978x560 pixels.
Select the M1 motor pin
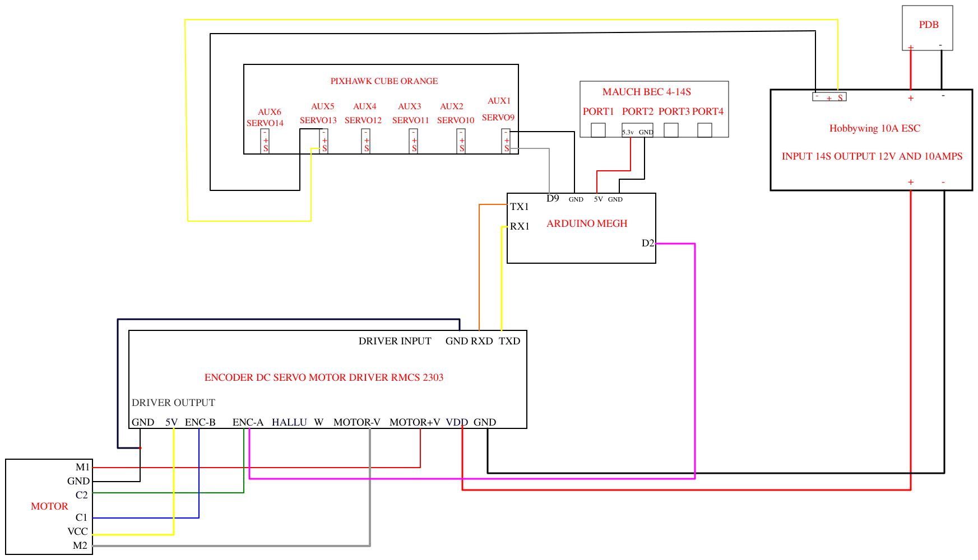[x=82, y=467]
